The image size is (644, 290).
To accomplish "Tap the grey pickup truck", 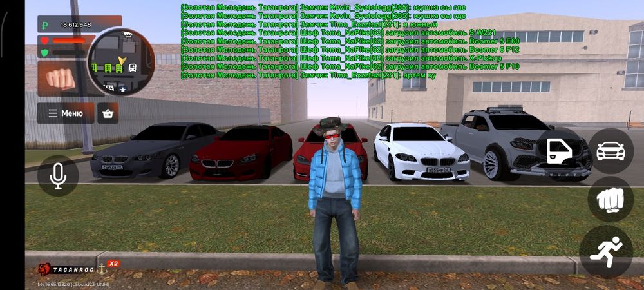I will 516,143.
